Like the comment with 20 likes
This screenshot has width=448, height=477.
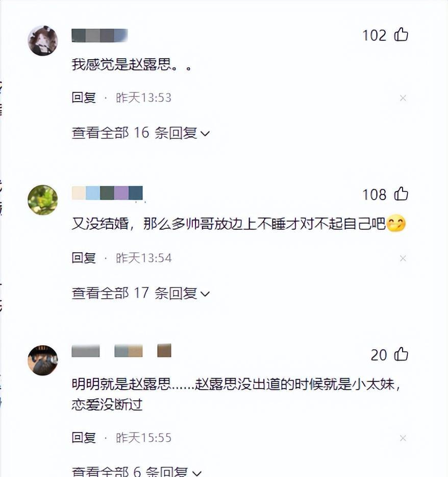click(x=401, y=354)
